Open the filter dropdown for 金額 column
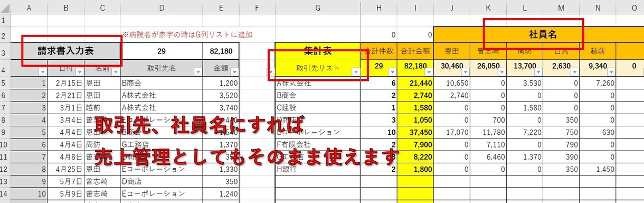This screenshot has width=644, height=203. click(x=234, y=72)
